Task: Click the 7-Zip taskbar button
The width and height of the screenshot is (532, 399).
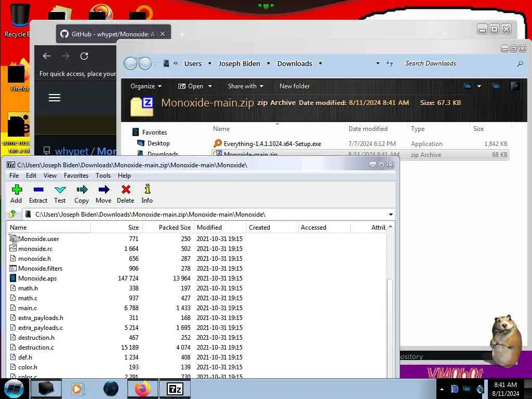Action: 175,389
